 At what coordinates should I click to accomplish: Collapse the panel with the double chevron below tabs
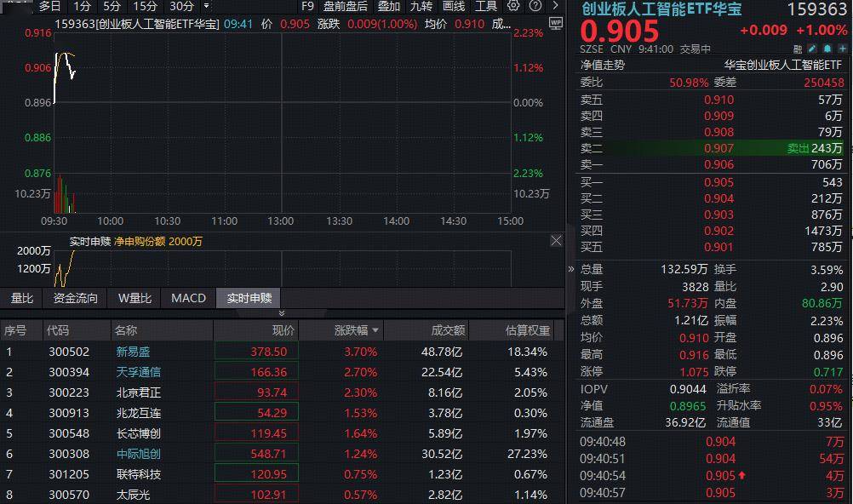coord(281,313)
